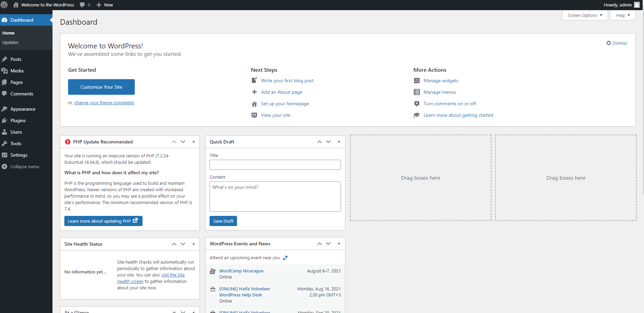Image resolution: width=644 pixels, height=313 pixels.
Task: Click the WordPress logo in admin bar
Action: click(x=4, y=5)
